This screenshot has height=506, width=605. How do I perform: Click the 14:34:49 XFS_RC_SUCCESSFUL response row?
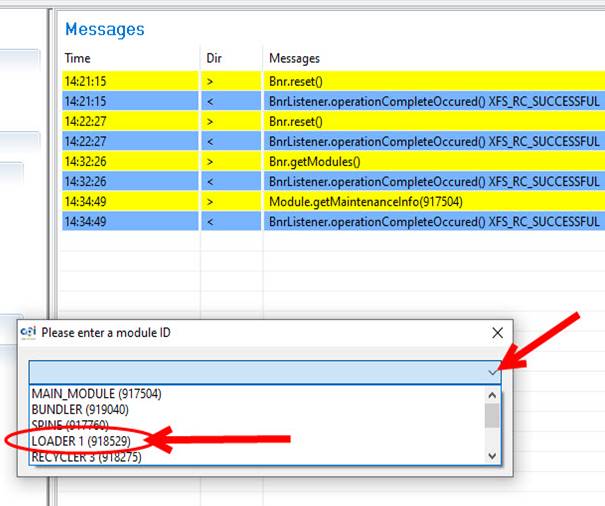[330, 221]
